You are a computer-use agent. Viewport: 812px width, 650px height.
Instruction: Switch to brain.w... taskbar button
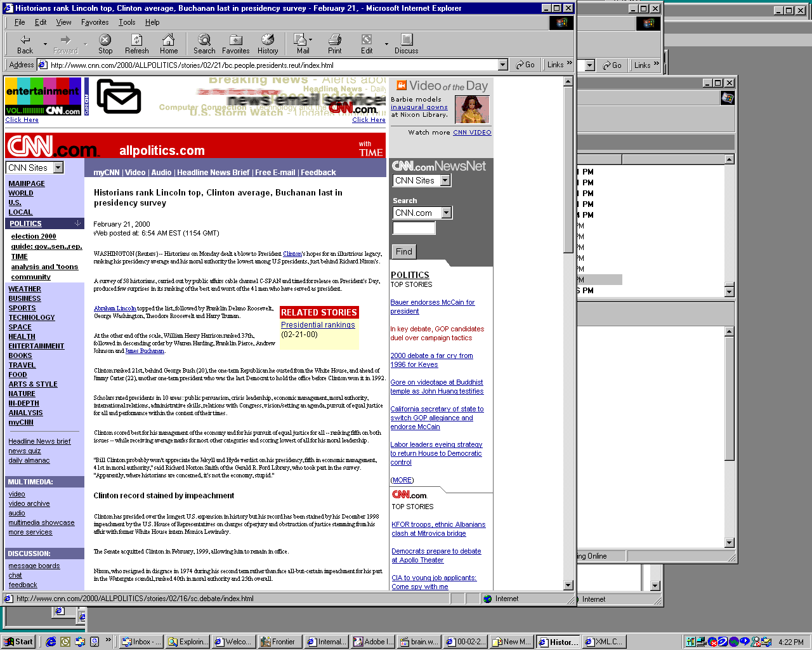click(x=419, y=642)
